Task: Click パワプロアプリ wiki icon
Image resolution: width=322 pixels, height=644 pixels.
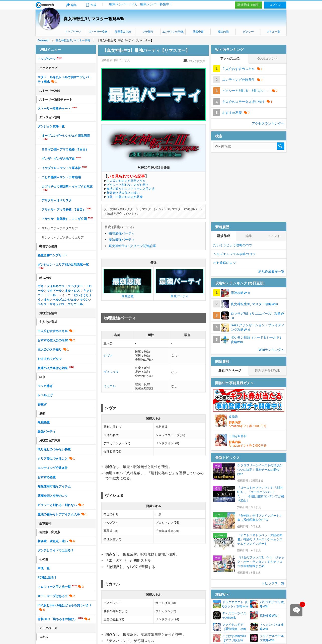Action: point(254,604)
